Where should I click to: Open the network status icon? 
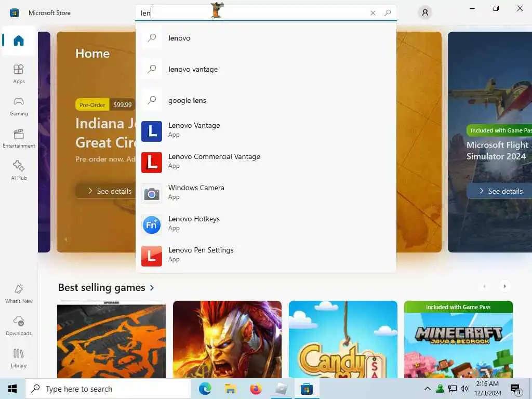point(453,389)
